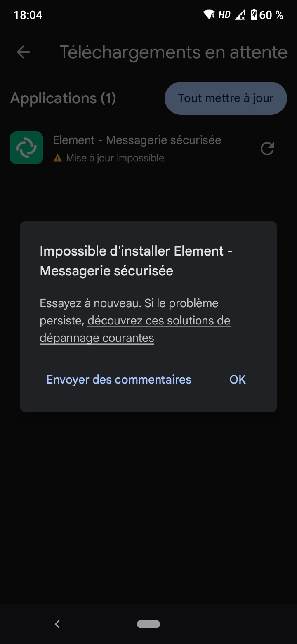
Task: Tap the Wi-Fi icon in status bar
Action: [209, 15]
